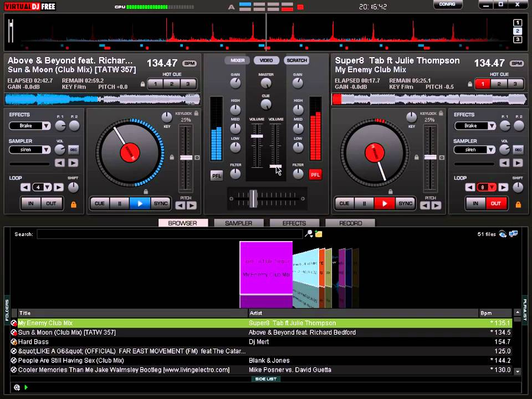Click left deck pitch slider handle
Viewport: 532px width, 399px height.
pyautogui.click(x=186, y=158)
